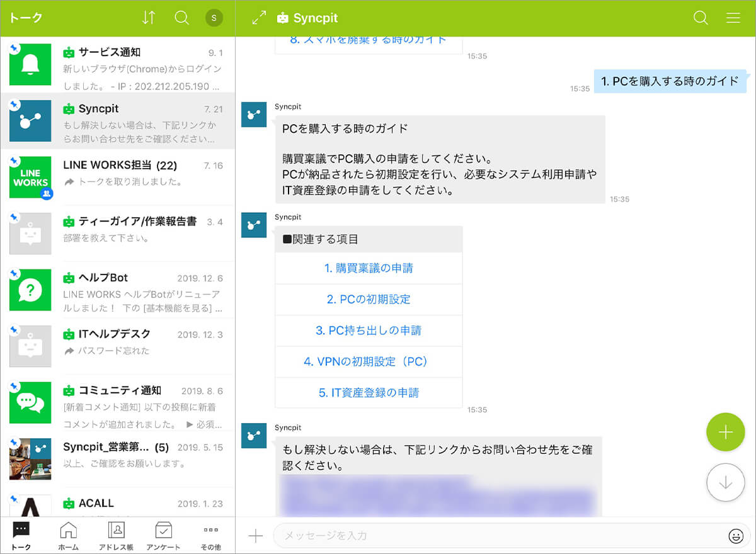Click the 5. IT資産登録の申請 link
Screen dimensions: 756x554
(x=369, y=393)
